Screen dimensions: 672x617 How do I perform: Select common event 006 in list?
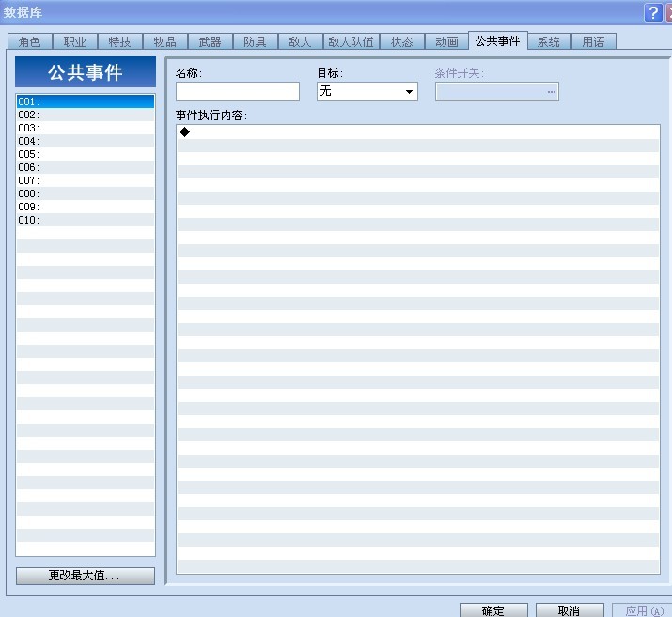(86, 167)
